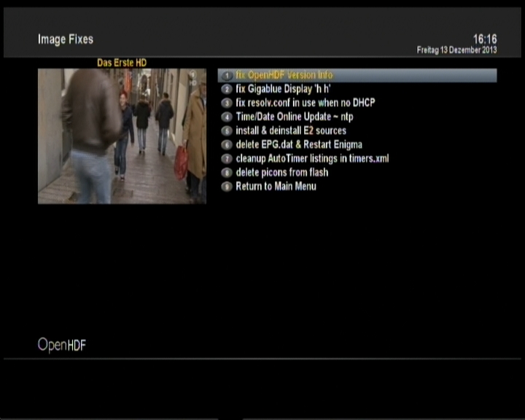The height and width of the screenshot is (420, 525).
Task: Click the number 1 badge beside fix OpenHDF Version Info
Action: pyautogui.click(x=227, y=76)
